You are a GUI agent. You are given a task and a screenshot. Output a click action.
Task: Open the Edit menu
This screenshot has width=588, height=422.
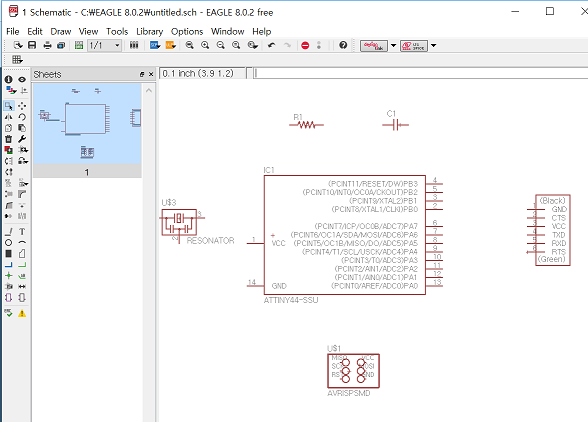point(35,32)
